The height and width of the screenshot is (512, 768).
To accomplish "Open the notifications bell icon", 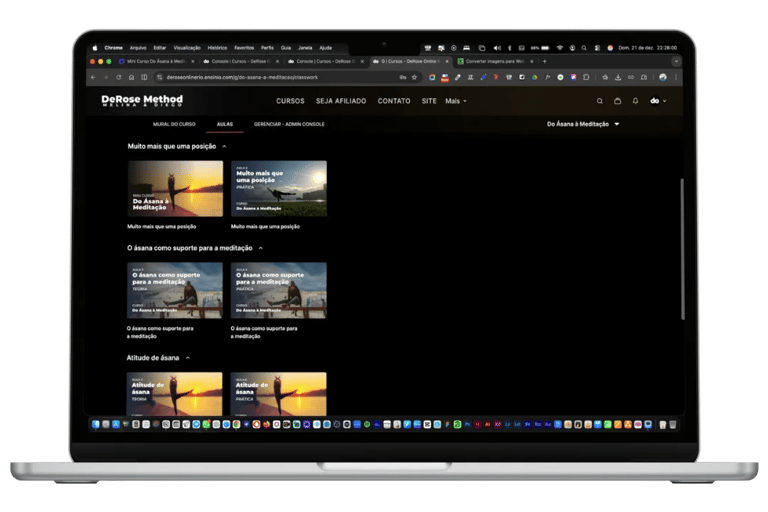I will [635, 101].
